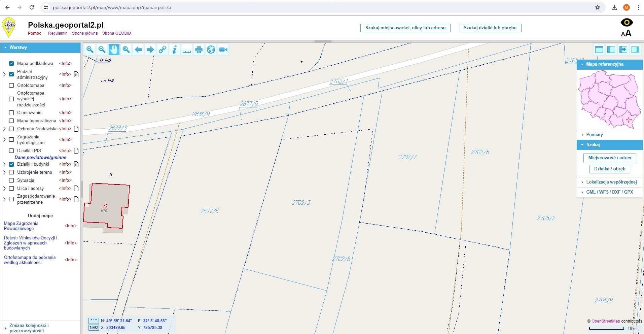The width and height of the screenshot is (644, 334).
Task: Click the panel with arrow layout icon
Action: click(x=623, y=49)
